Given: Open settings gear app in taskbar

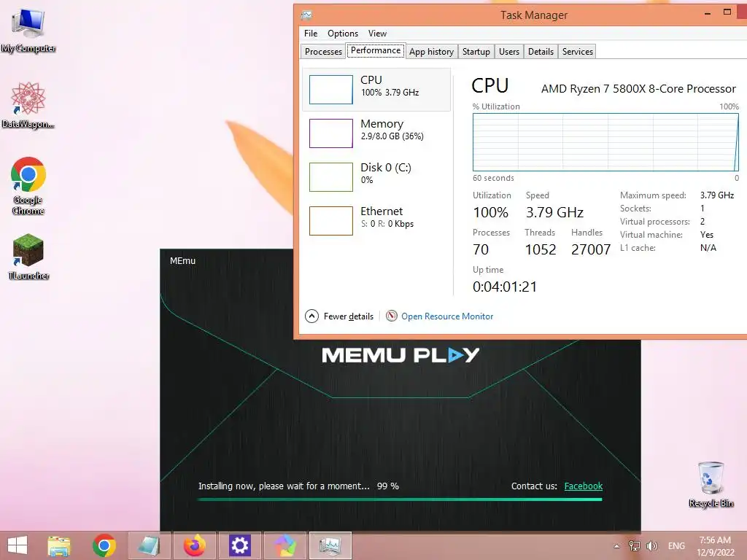Looking at the screenshot, I should [239, 545].
